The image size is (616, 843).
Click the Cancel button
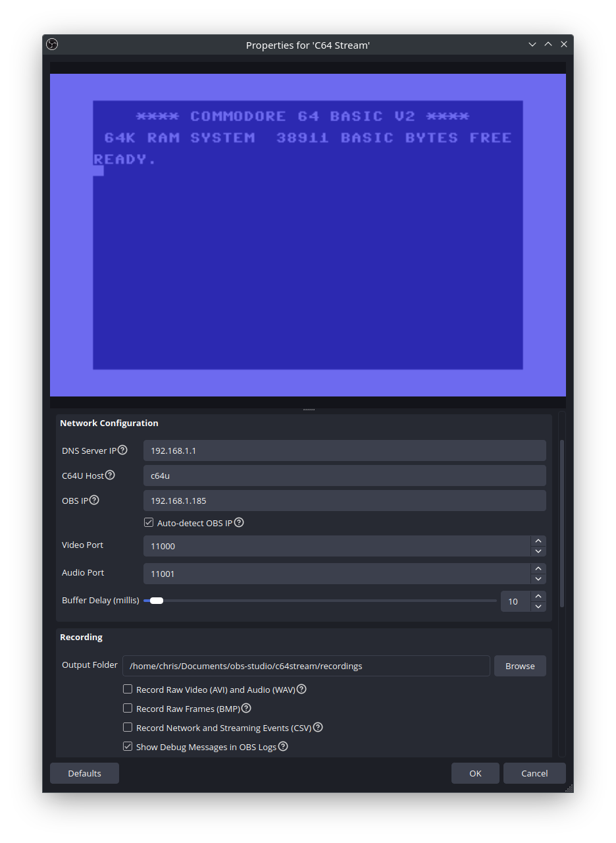tap(534, 773)
